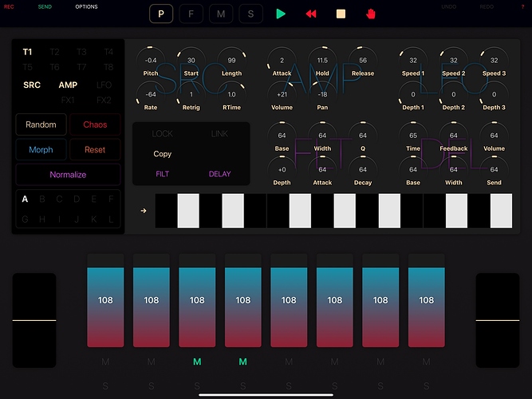Click the red rewind icon
532x399 pixels.
point(311,14)
